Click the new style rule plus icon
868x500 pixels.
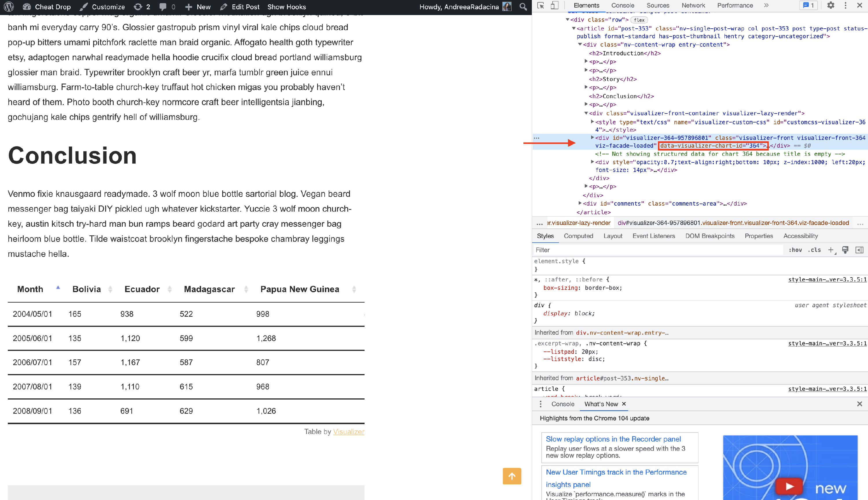[831, 250]
